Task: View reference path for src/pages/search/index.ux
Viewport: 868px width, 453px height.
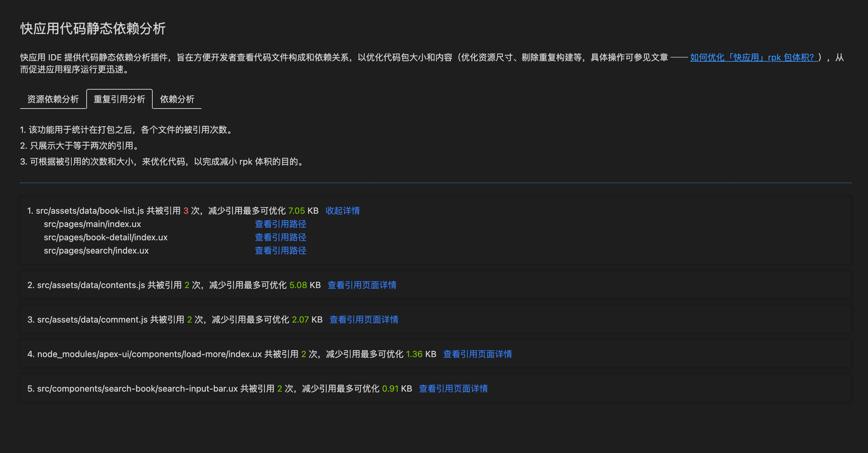Action: tap(280, 251)
